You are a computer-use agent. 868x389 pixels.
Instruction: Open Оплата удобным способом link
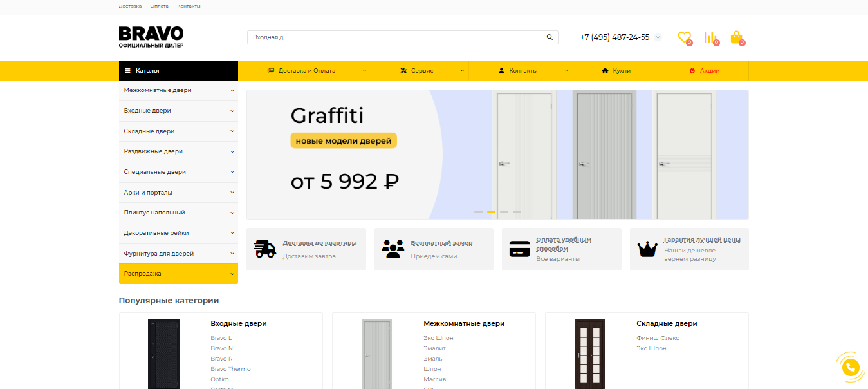(x=564, y=244)
